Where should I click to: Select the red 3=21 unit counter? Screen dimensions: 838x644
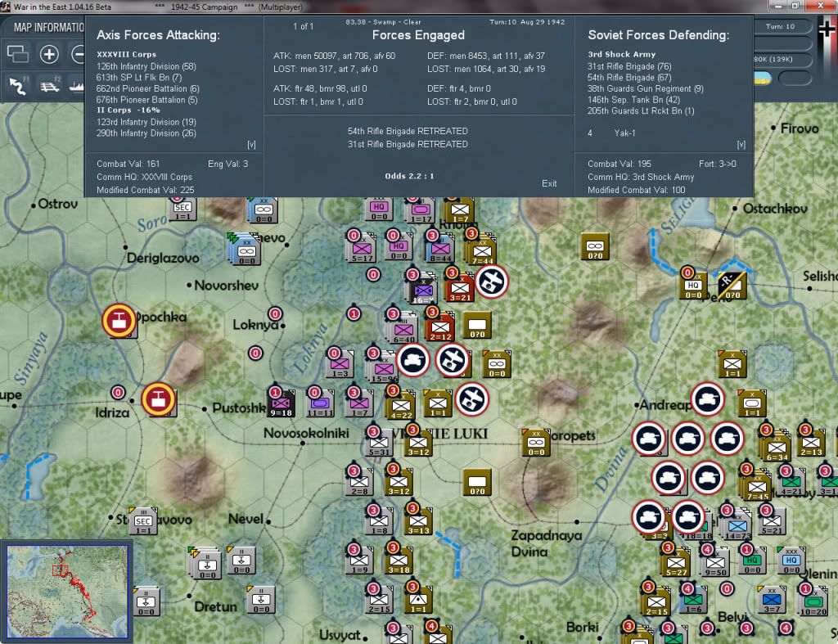460,289
